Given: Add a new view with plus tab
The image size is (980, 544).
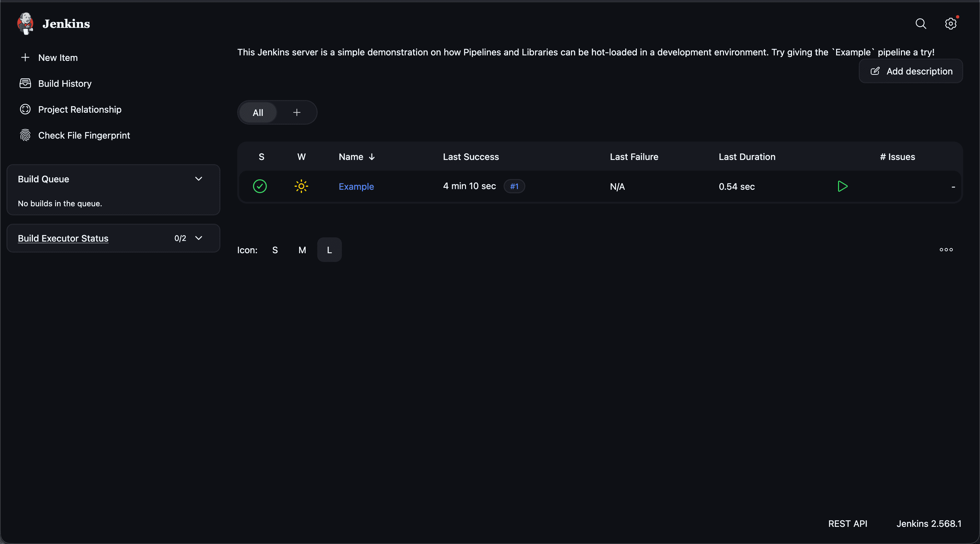Looking at the screenshot, I should coord(297,113).
